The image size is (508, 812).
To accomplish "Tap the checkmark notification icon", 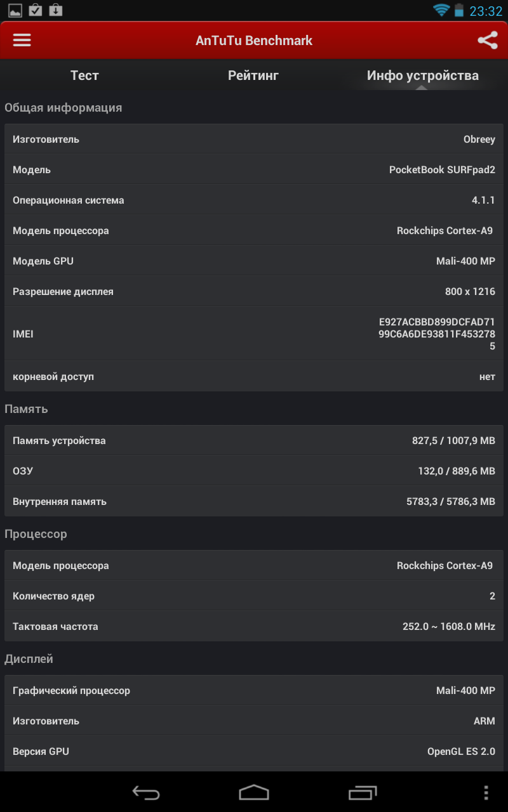I will point(36,10).
